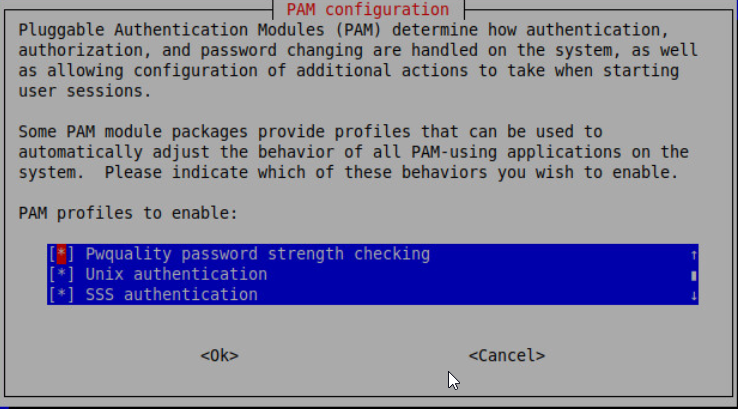Image resolution: width=738 pixels, height=409 pixels.
Task: Click the closing bracket of the SSS checkbox
Action: [71, 295]
